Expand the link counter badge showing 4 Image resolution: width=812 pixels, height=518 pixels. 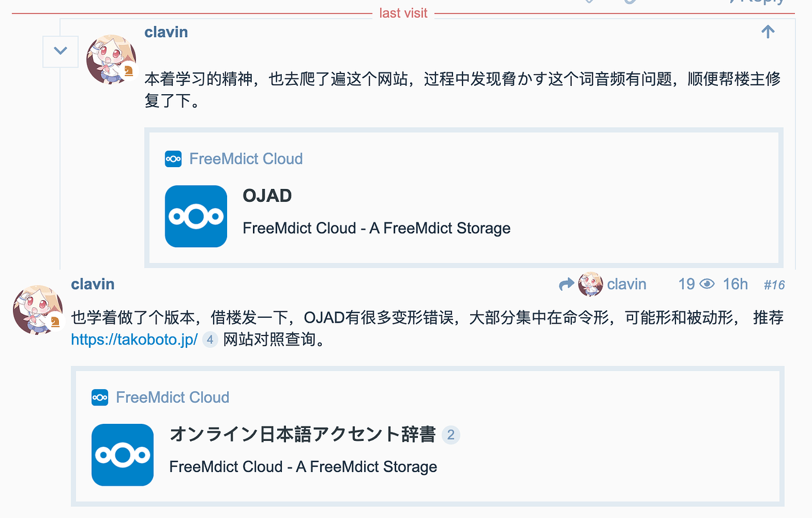coord(209,339)
